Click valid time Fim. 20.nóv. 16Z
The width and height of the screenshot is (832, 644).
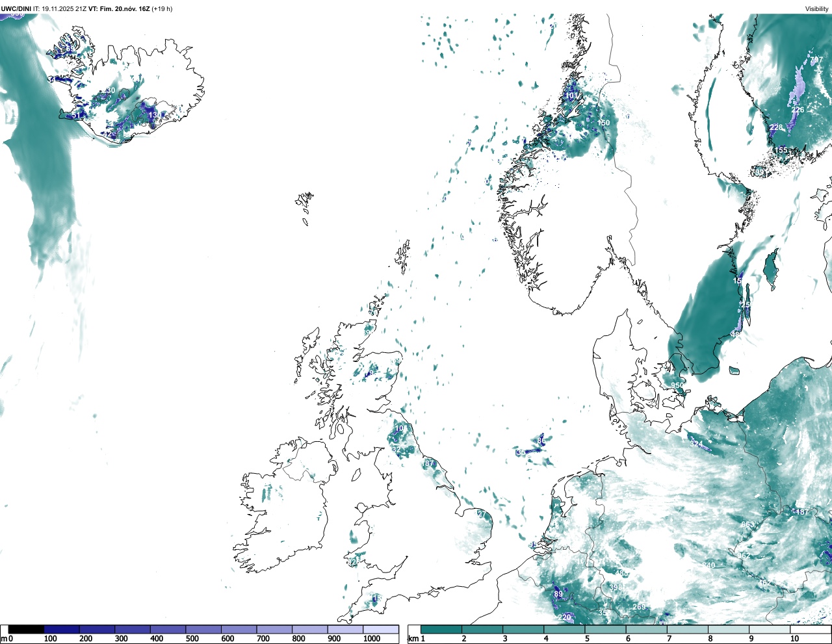coord(125,9)
